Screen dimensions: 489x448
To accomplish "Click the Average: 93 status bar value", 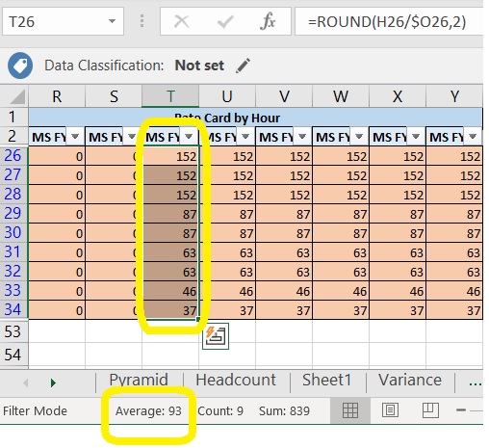I will click(x=148, y=410).
